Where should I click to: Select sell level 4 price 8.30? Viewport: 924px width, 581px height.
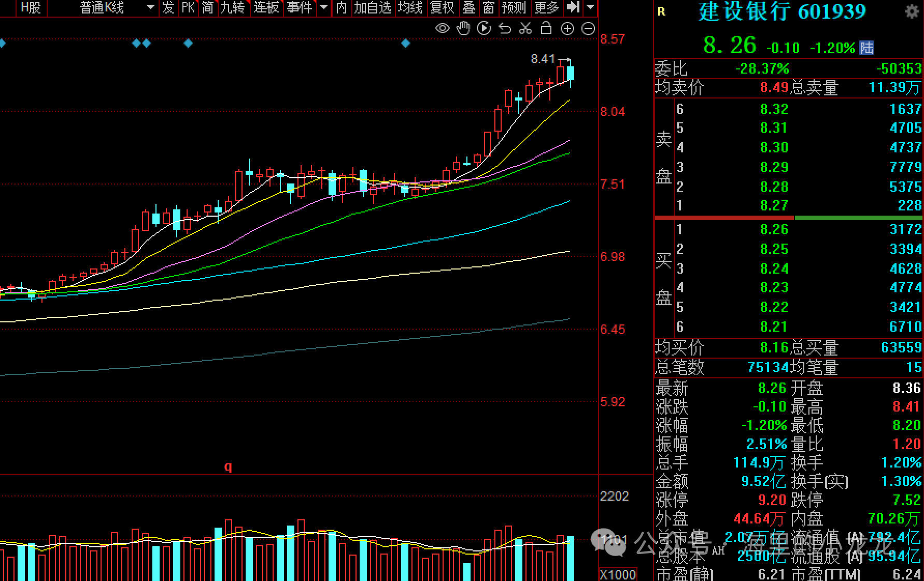pyautogui.click(x=774, y=147)
